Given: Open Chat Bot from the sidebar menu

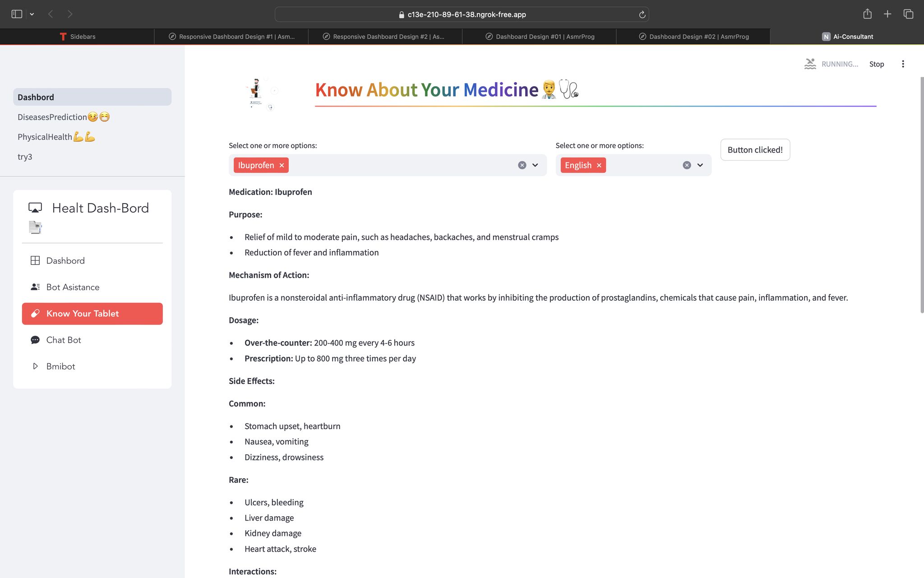Looking at the screenshot, I should [64, 340].
